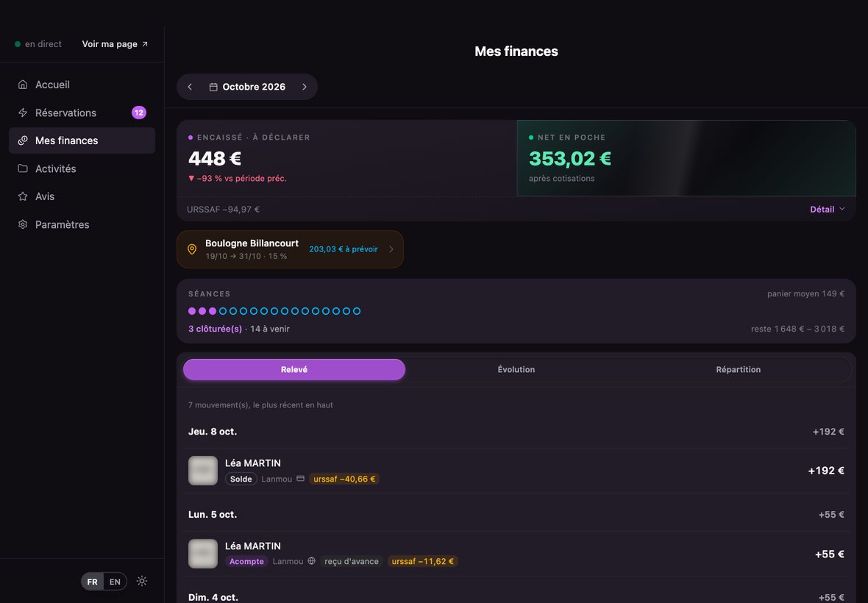
Task: Open Réservations in the sidebar
Action: coord(82,113)
